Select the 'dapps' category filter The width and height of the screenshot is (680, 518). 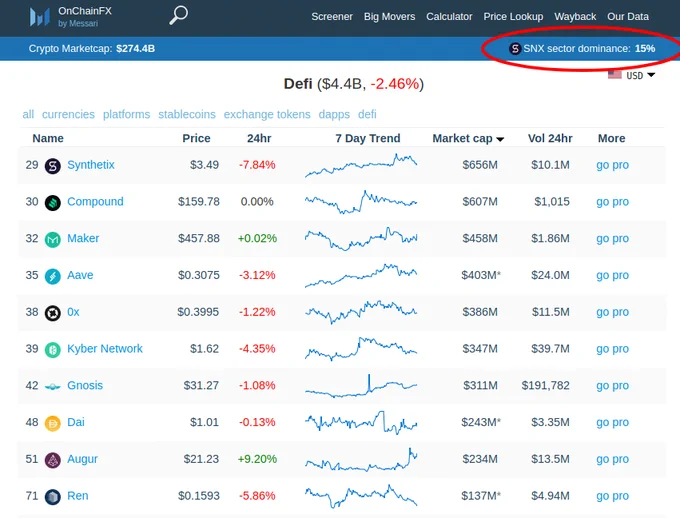334,114
